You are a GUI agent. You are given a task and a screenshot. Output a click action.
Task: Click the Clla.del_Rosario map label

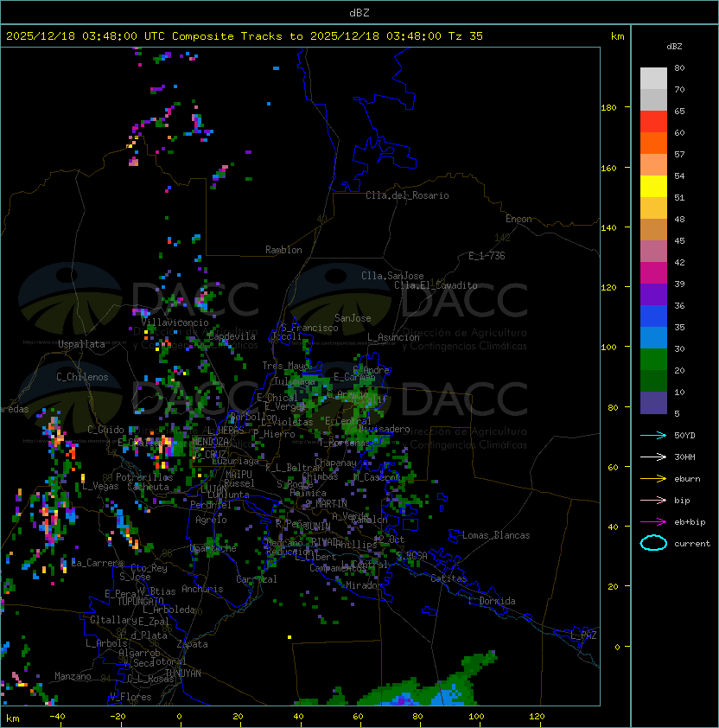point(407,195)
